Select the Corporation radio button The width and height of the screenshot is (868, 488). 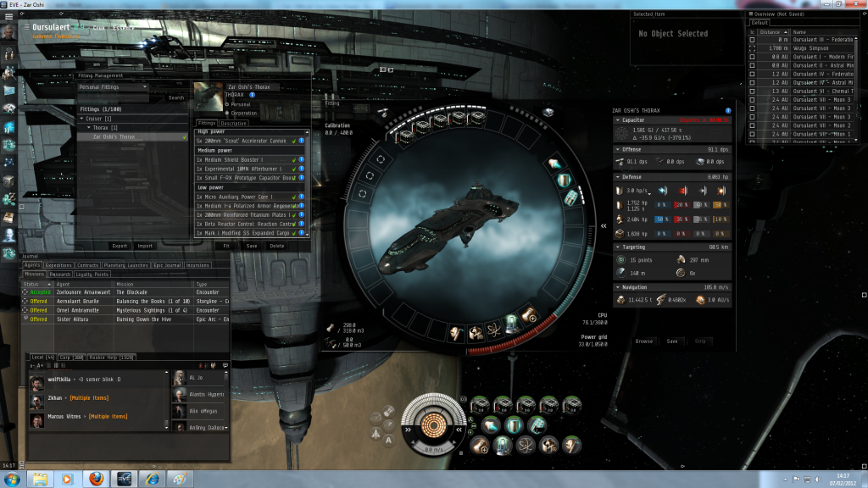point(227,111)
